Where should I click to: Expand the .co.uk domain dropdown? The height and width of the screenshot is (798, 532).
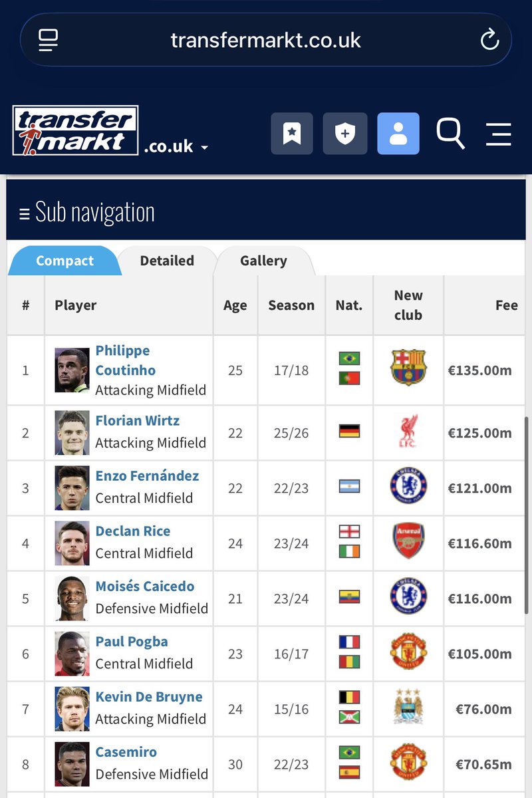[176, 146]
